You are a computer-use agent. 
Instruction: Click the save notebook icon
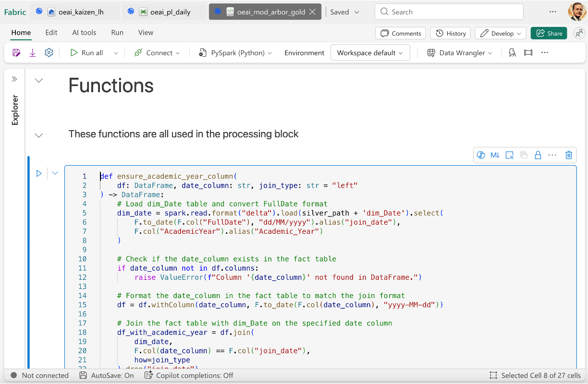coord(16,52)
